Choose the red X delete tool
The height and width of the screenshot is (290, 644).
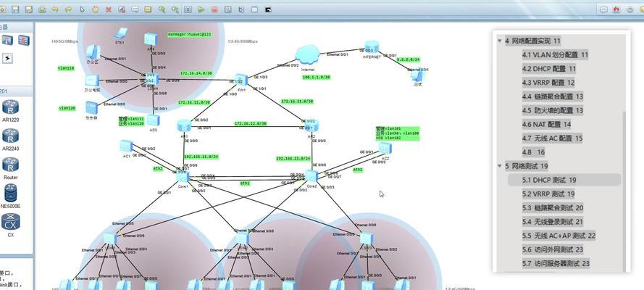pyautogui.click(x=109, y=9)
